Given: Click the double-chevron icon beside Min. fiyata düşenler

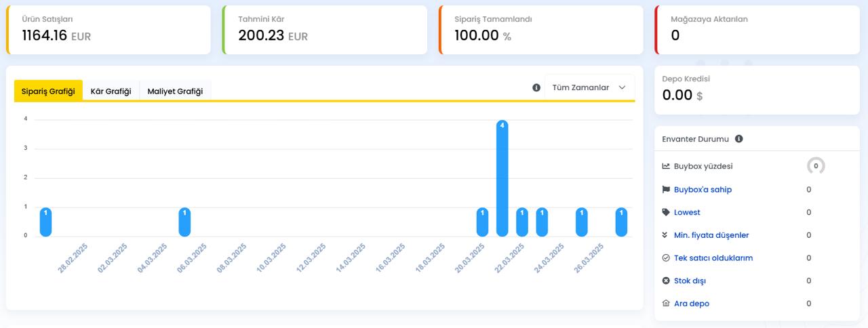Looking at the screenshot, I should pyautogui.click(x=666, y=235).
